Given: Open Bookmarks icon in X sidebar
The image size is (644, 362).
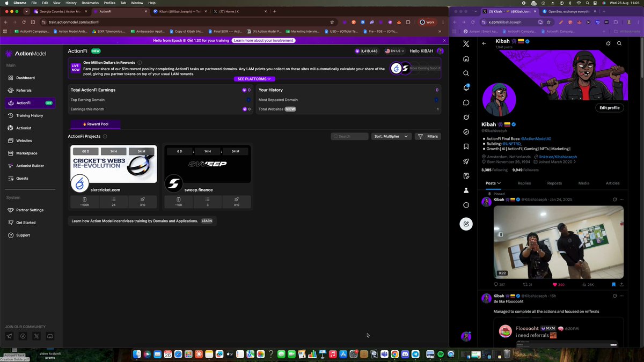Looking at the screenshot, I should [466, 146].
